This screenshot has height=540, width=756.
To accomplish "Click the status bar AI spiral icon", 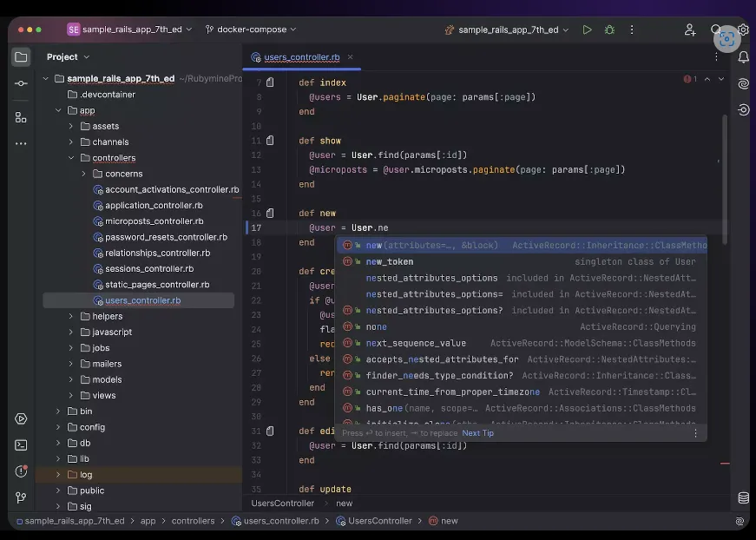I will [x=740, y=521].
